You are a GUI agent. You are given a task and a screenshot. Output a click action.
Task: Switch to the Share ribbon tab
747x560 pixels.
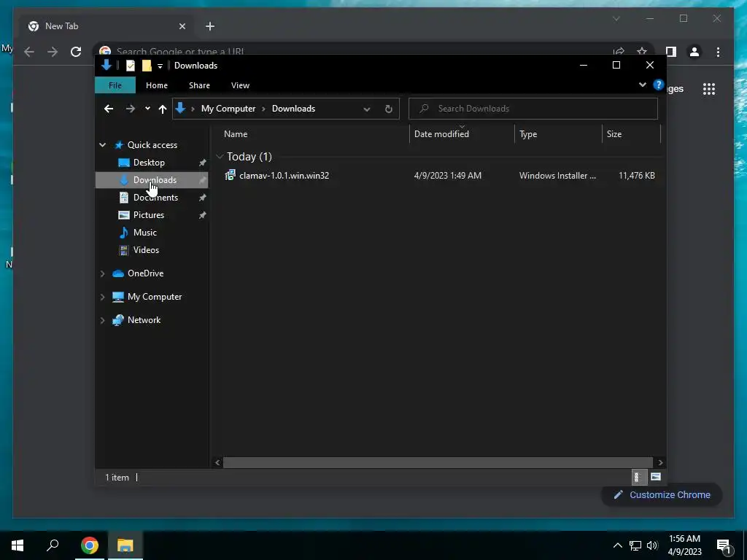[199, 85]
